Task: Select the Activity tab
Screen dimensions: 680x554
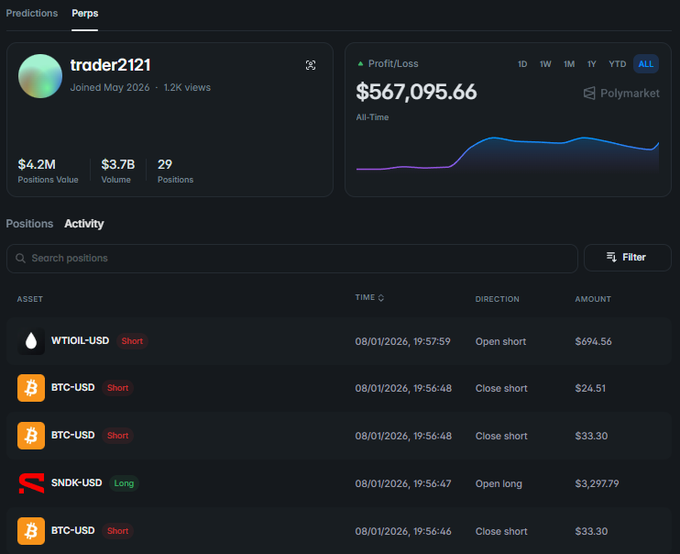Action: (84, 223)
